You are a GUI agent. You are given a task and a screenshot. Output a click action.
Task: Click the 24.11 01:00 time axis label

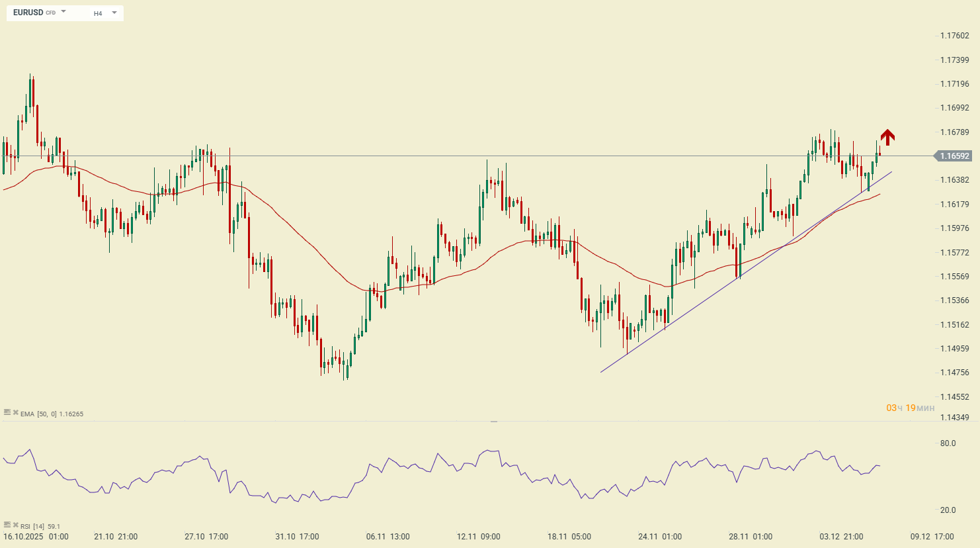[x=659, y=537]
